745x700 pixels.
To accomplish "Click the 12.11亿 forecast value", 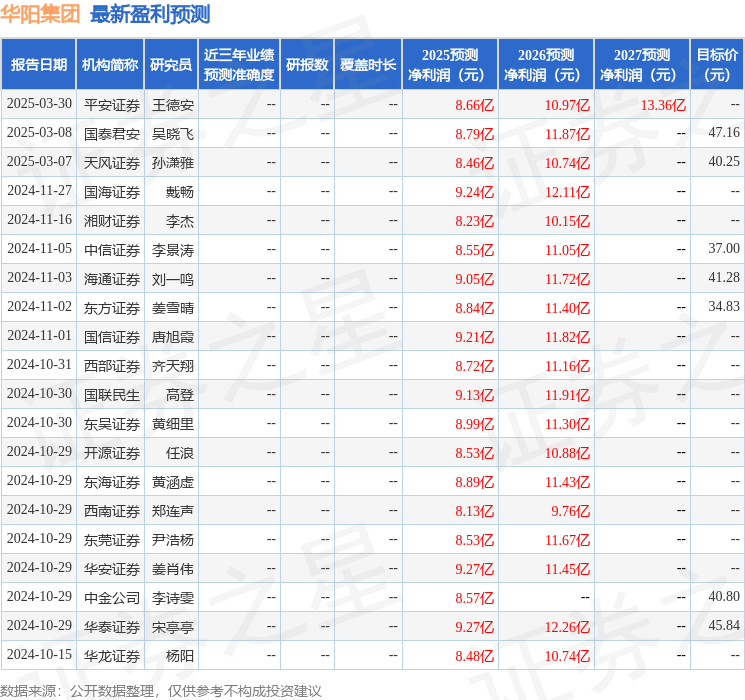I will click(x=567, y=192).
